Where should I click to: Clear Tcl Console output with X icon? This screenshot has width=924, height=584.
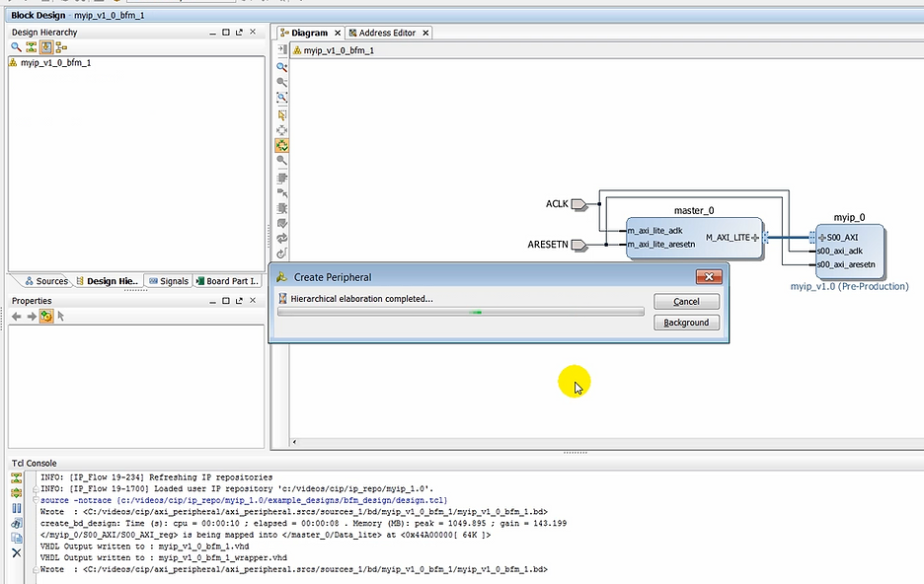pos(16,553)
